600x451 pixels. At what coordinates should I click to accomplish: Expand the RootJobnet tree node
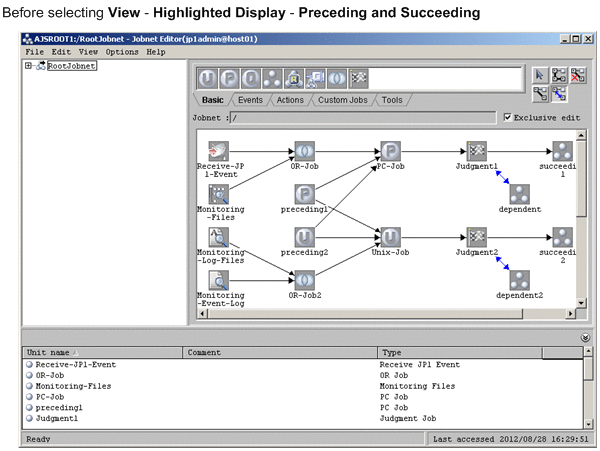pos(29,66)
